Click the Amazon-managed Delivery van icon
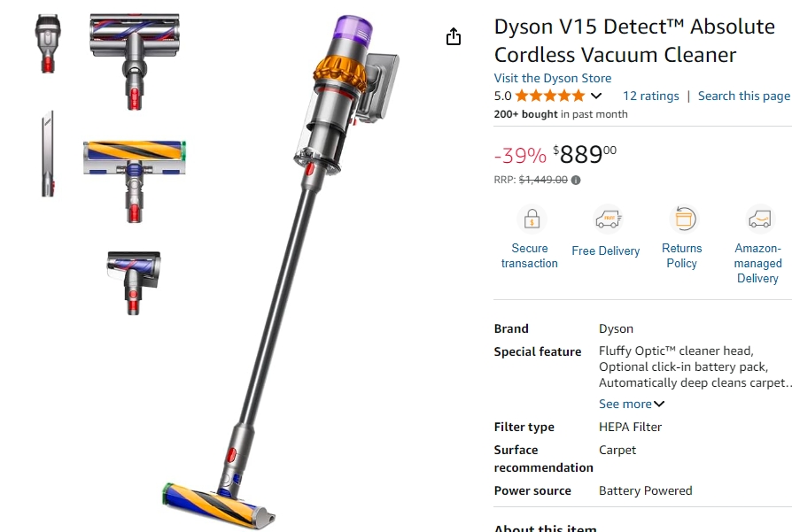792x532 pixels. (x=760, y=219)
